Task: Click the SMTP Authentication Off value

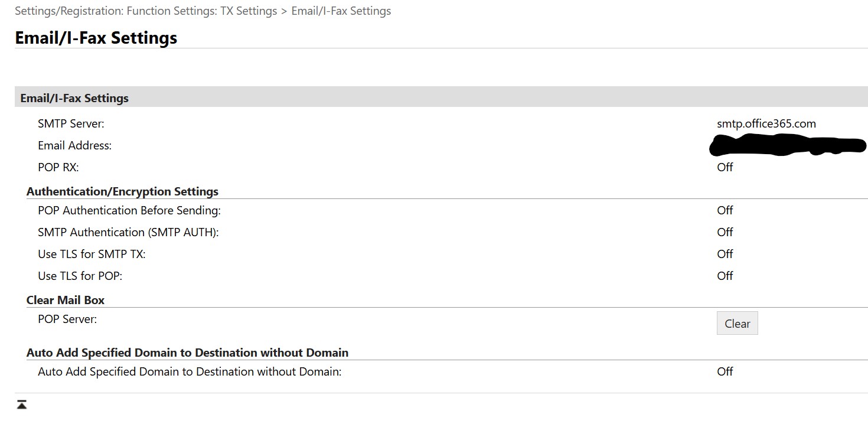Action: (x=725, y=232)
